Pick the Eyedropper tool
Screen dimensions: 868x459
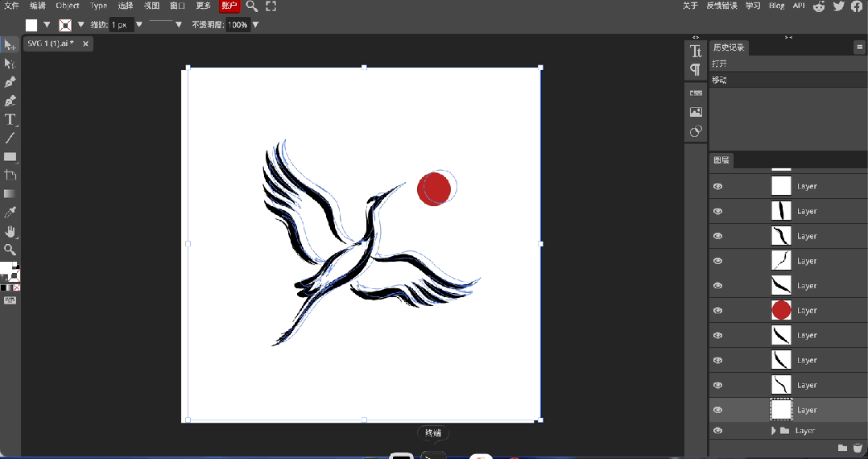10,213
